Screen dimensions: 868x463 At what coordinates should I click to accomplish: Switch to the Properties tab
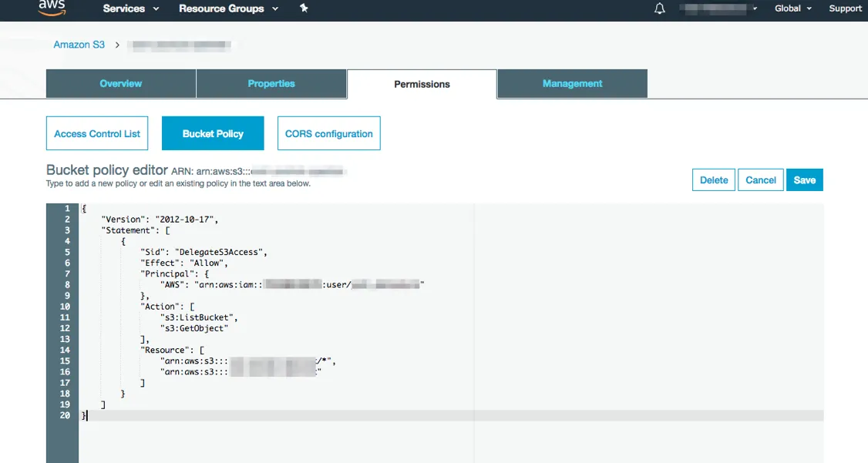pyautogui.click(x=271, y=83)
